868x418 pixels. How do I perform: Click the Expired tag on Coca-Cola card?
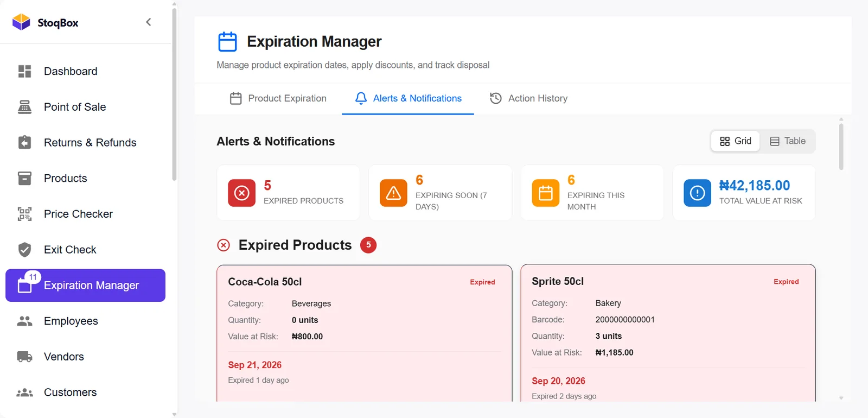point(482,282)
